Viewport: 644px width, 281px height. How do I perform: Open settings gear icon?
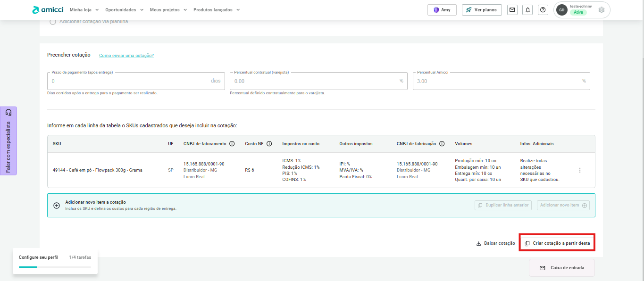(602, 10)
